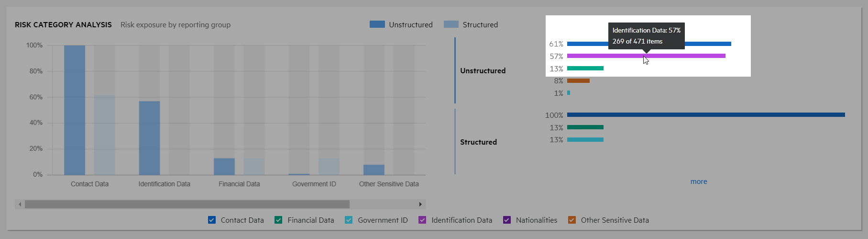The width and height of the screenshot is (868, 239).
Task: Toggle the Other Sensitive Data checkbox
Action: tap(571, 220)
